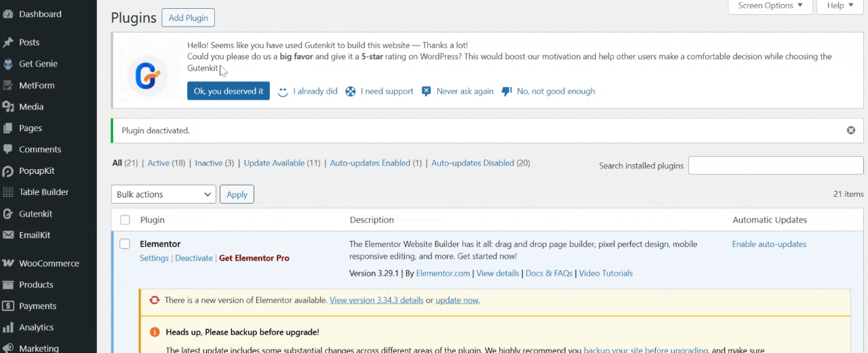Tick the select-all plugins checkbox

point(125,220)
